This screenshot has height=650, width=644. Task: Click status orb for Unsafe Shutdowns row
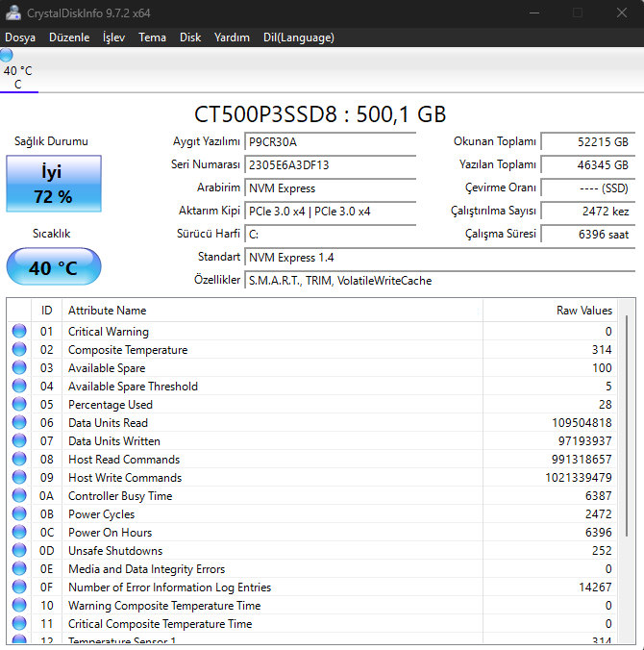coord(19,550)
